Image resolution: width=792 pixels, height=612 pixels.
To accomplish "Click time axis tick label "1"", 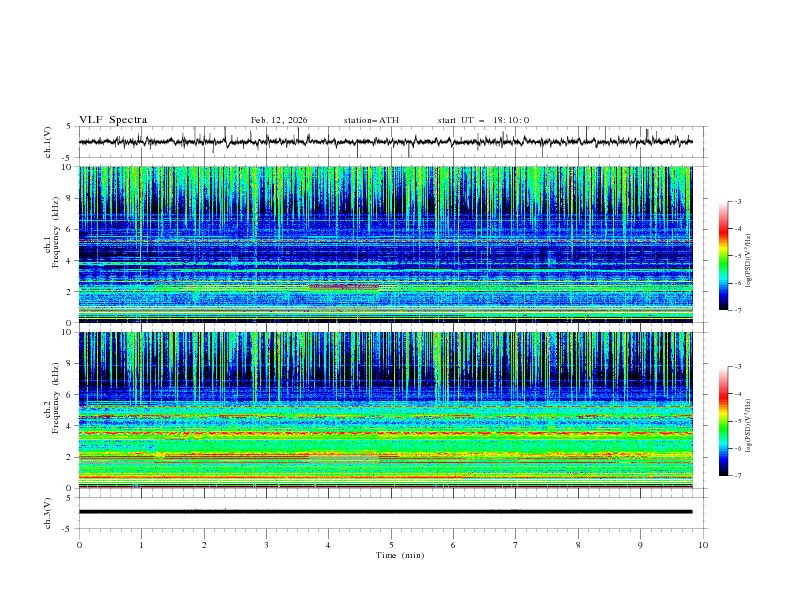I will point(141,545).
